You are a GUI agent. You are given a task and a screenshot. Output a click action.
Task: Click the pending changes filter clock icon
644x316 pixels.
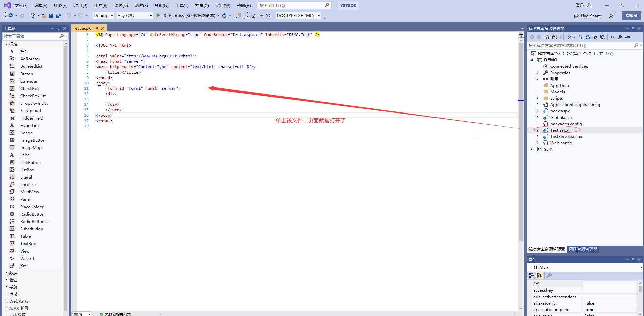click(569, 37)
